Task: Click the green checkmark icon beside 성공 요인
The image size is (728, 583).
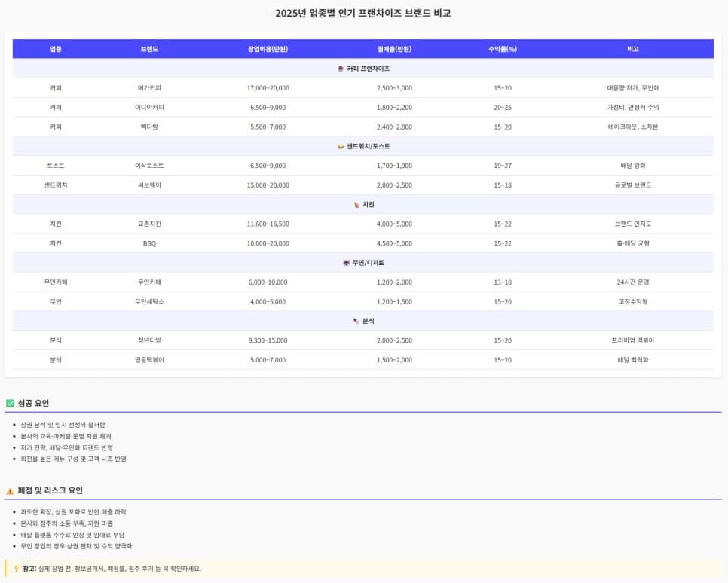Action: pos(10,404)
